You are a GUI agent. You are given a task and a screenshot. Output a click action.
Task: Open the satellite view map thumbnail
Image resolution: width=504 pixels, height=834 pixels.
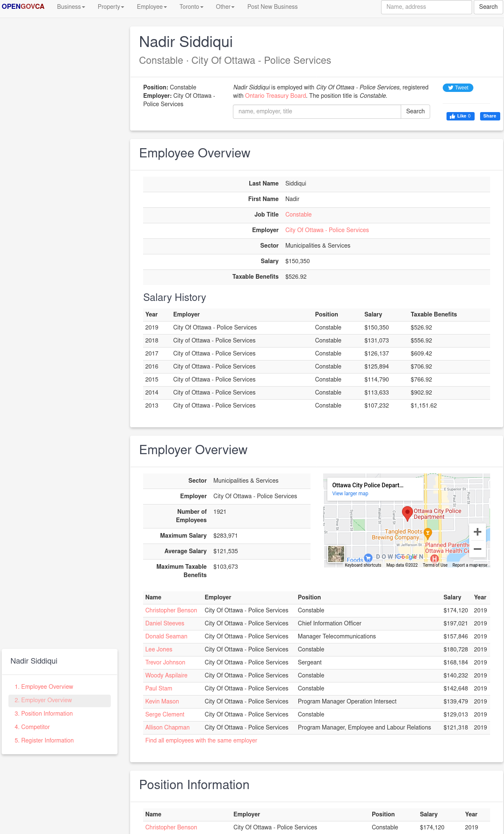tap(336, 554)
